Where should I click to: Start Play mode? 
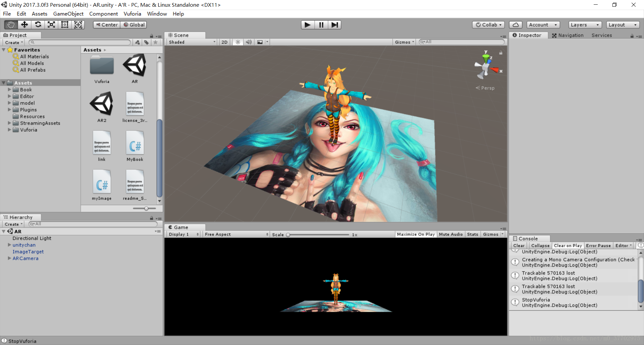[308, 25]
